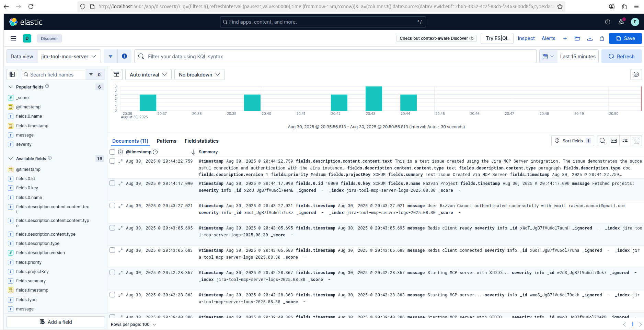Check the Redis client ready document checkbox
Viewport: 644px width, 330px height.
(x=112, y=228)
